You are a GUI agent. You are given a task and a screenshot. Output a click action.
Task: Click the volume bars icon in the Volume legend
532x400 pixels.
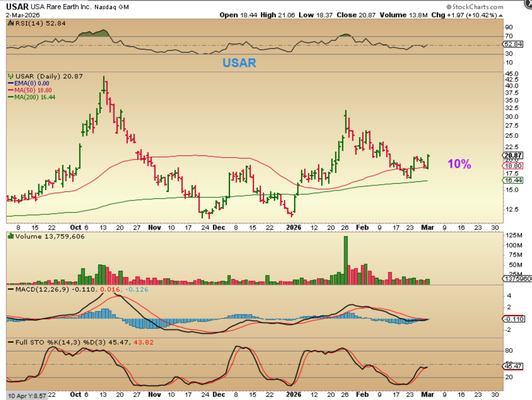pos(11,236)
